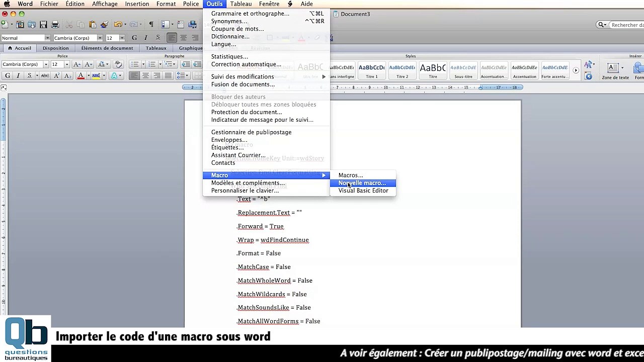Viewport: 644px width, 362px height.
Task: Apply the Forte accentuation style
Action: point(555,71)
